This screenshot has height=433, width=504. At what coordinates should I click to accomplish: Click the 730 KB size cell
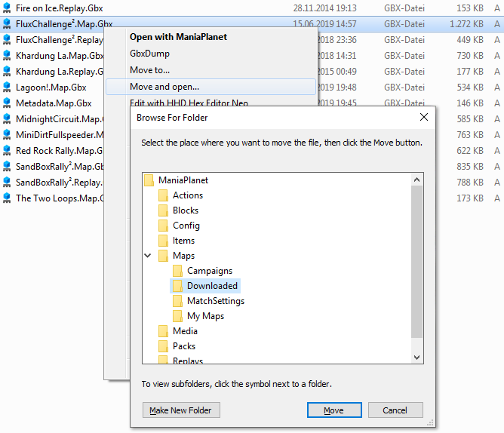[470, 56]
